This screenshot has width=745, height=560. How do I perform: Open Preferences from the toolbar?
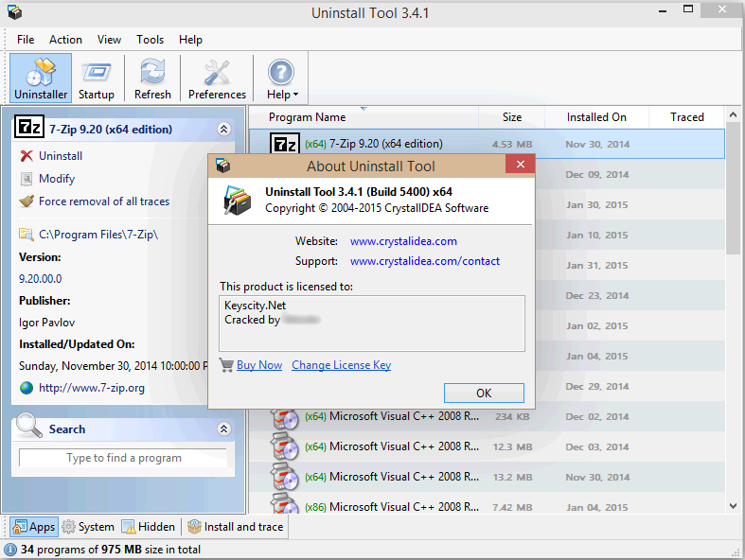[217, 78]
